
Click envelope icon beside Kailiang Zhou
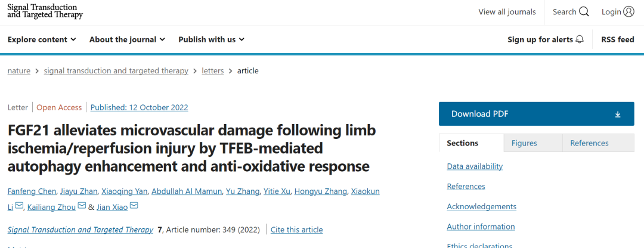(x=82, y=206)
